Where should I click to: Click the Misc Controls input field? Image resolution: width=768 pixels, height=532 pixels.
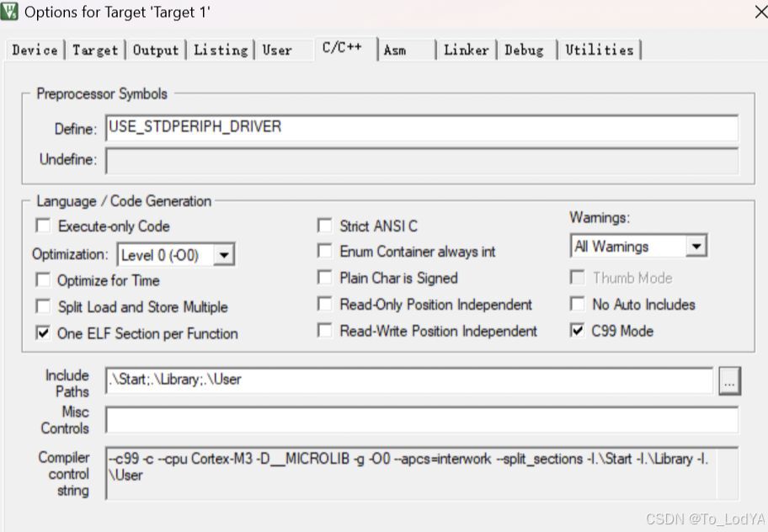click(422, 420)
